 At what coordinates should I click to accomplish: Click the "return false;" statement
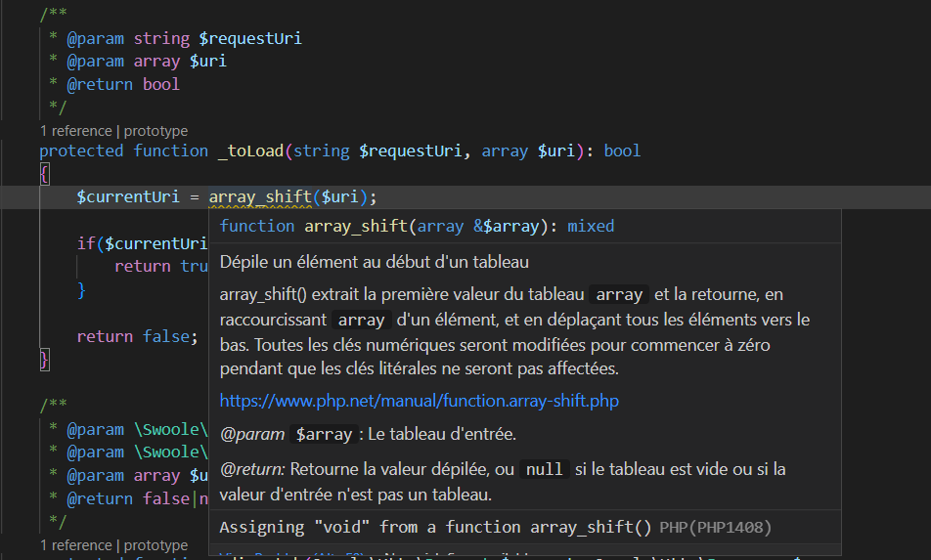point(137,336)
